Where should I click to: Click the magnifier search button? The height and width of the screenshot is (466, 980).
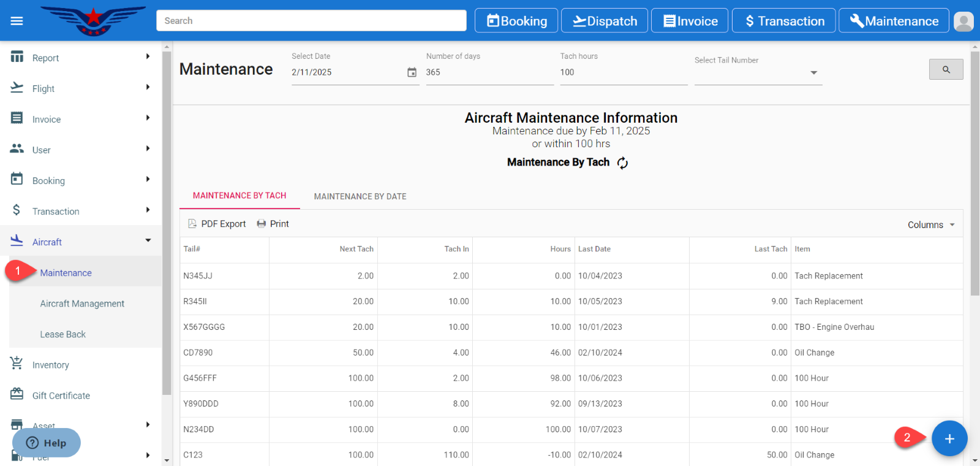946,69
